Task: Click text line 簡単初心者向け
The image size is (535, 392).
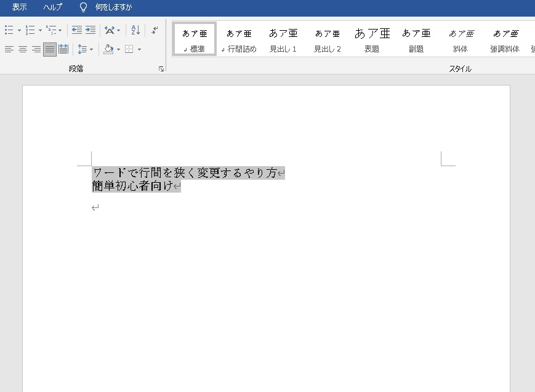Action: (132, 186)
